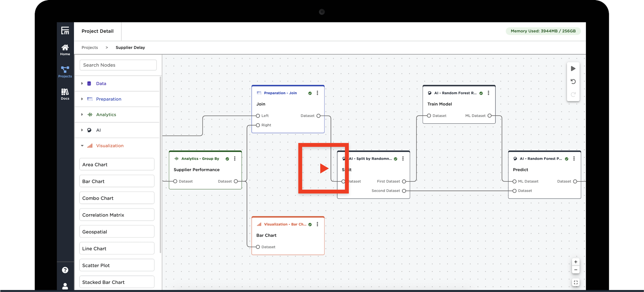Zoom out on canvas with minus
The height and width of the screenshot is (292, 644).
[576, 270]
